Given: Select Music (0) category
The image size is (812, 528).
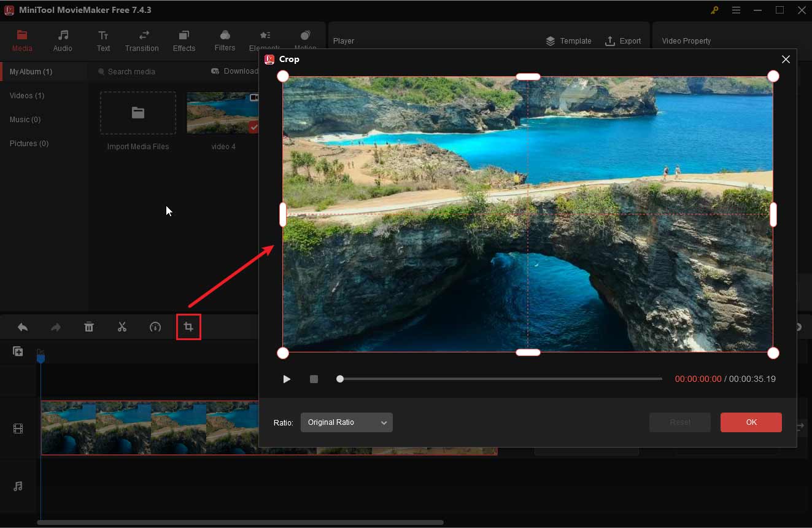Looking at the screenshot, I should click(x=25, y=120).
